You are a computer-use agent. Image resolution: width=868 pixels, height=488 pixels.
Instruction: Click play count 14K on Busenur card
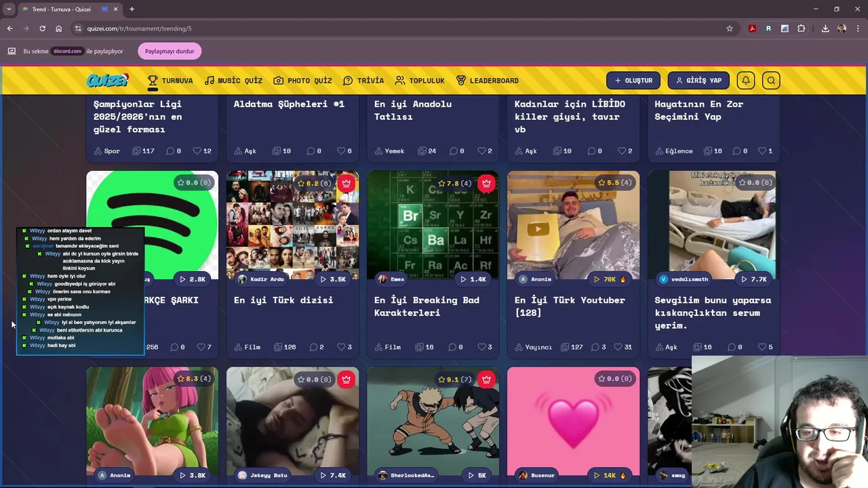pyautogui.click(x=610, y=475)
